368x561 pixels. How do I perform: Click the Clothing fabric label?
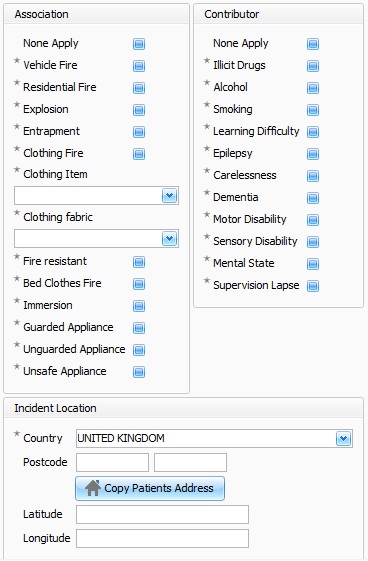coord(58,217)
